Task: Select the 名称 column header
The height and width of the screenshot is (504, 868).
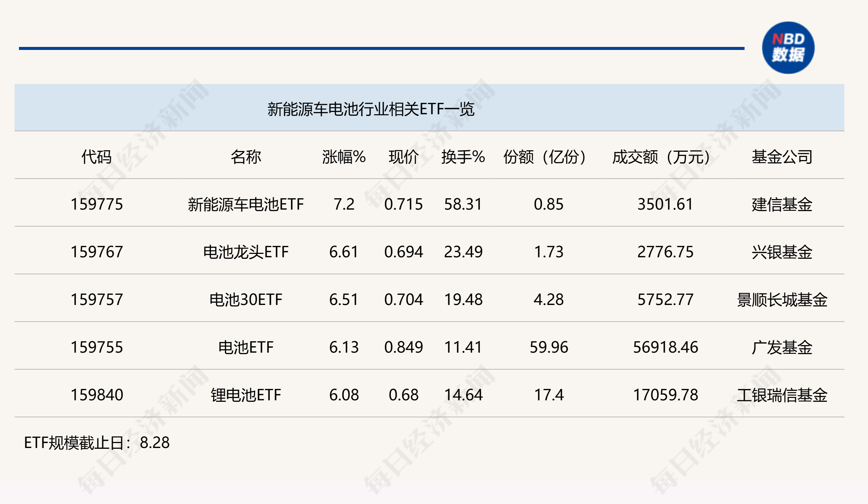Action: coord(246,157)
